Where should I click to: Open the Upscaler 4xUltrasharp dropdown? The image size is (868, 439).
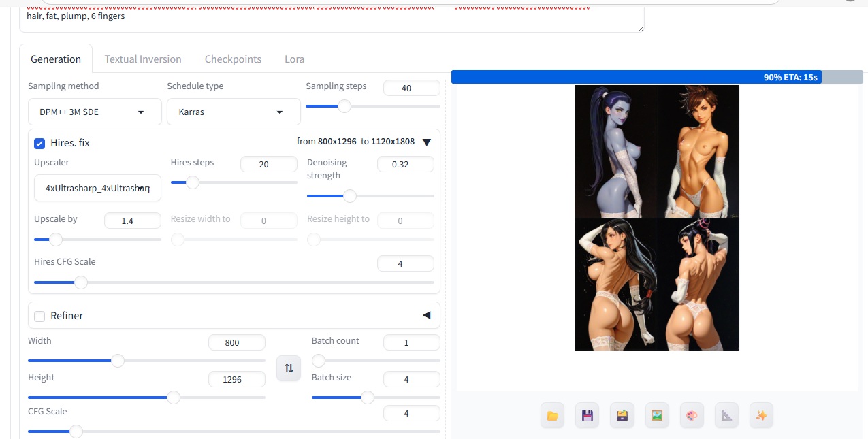[x=97, y=188]
